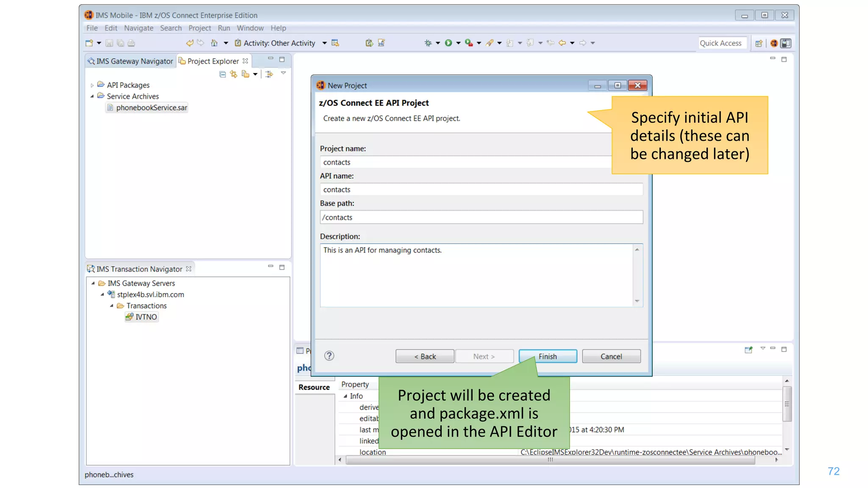Open Project Explorer view menu triangle
The height and width of the screenshot is (488, 868).
[284, 73]
